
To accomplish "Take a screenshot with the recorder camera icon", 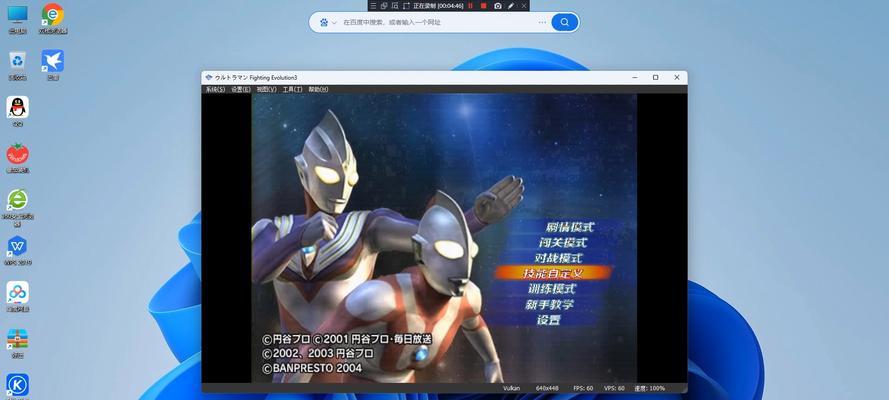I will 497,6.
